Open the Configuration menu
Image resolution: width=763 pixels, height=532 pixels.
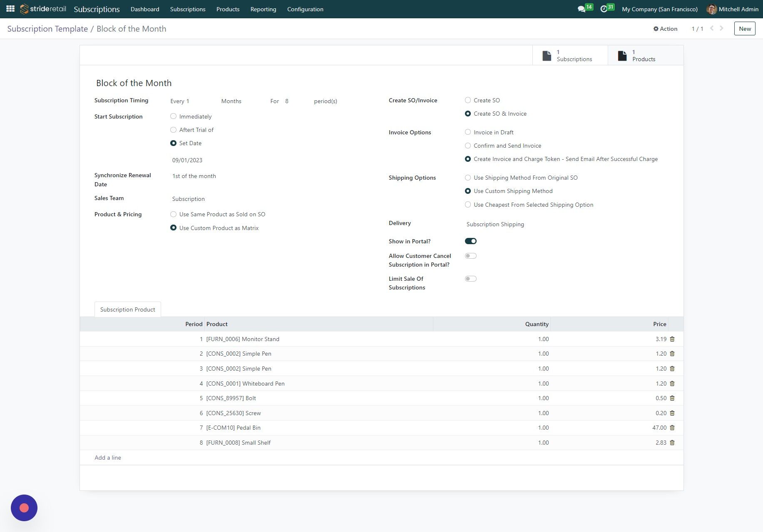305,9
